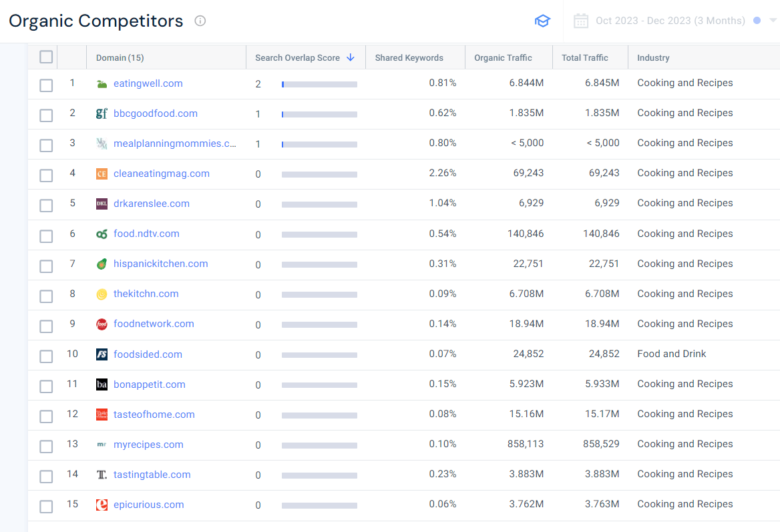
Task: Check the epicurious.com row checkbox
Action: pos(46,507)
